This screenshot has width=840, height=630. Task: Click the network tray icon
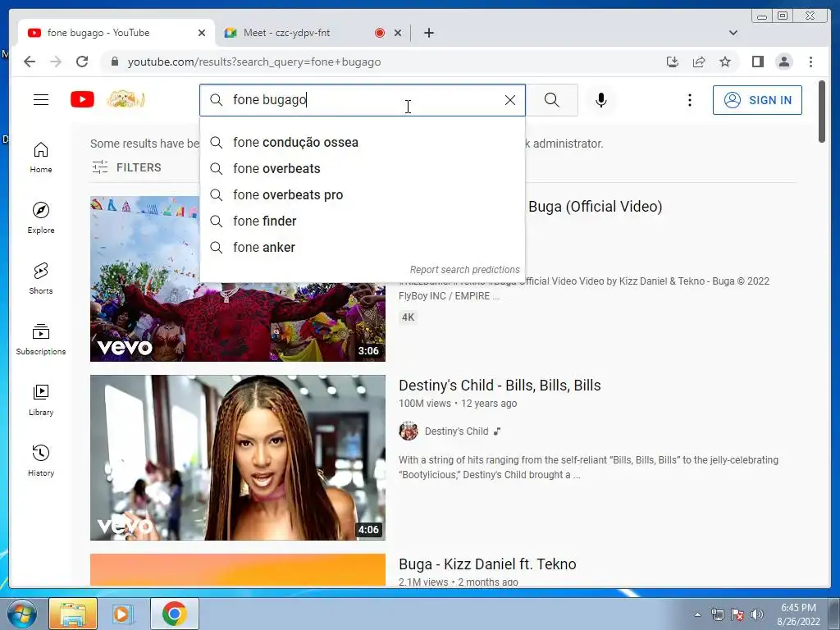(x=717, y=614)
